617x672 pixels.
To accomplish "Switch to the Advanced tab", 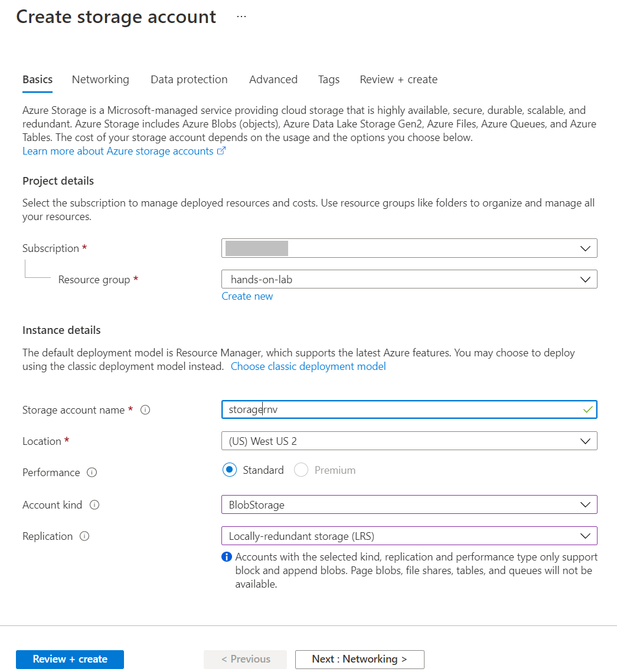I will coord(273,80).
